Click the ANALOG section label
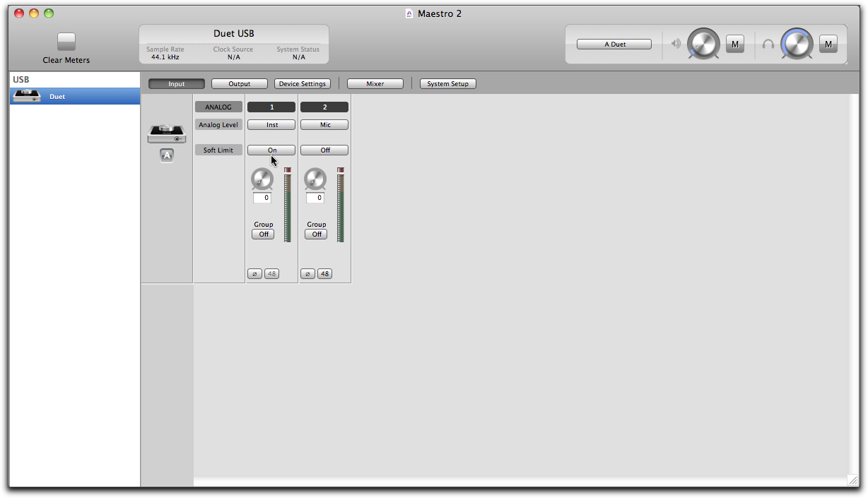The height and width of the screenshot is (498, 868). pos(218,107)
